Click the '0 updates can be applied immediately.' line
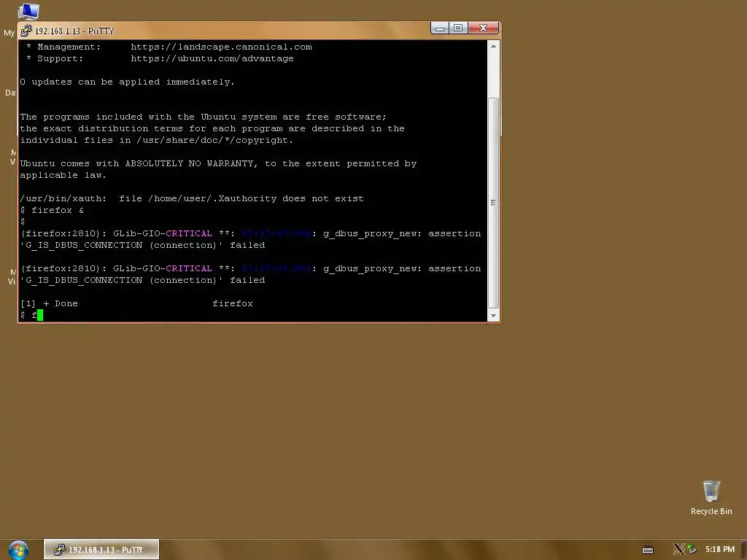Screen dimensions: 747x560 pos(127,82)
